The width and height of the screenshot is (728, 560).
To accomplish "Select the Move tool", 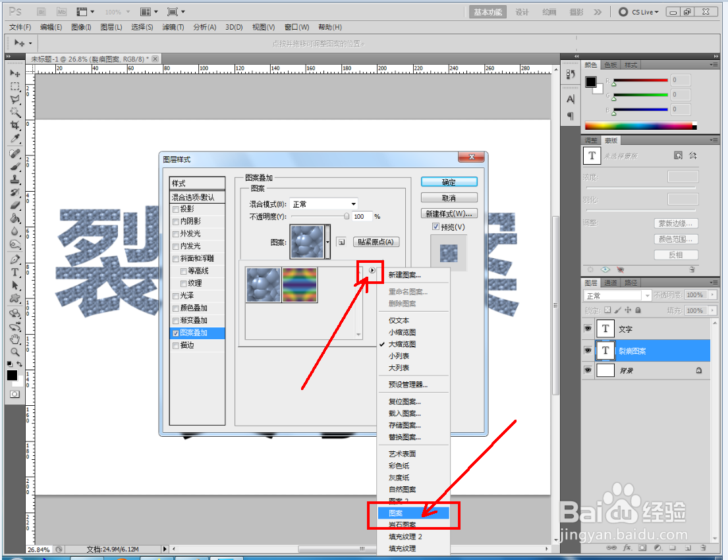I will click(14, 73).
